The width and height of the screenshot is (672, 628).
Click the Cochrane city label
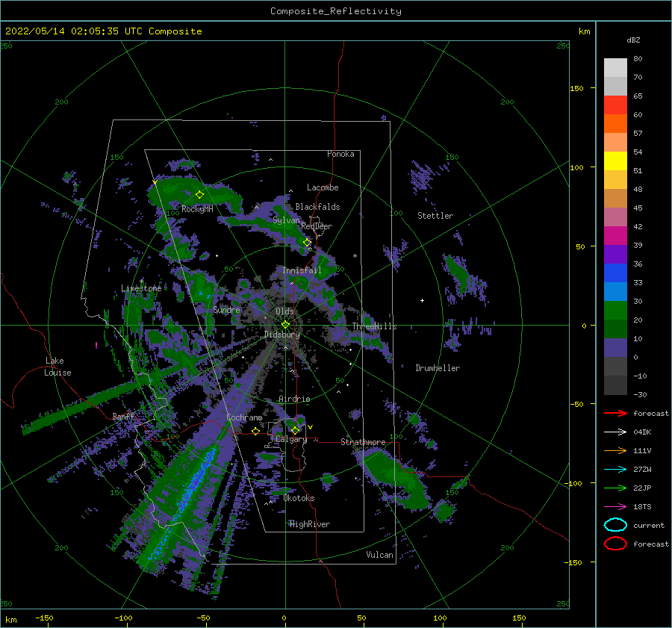[244, 417]
